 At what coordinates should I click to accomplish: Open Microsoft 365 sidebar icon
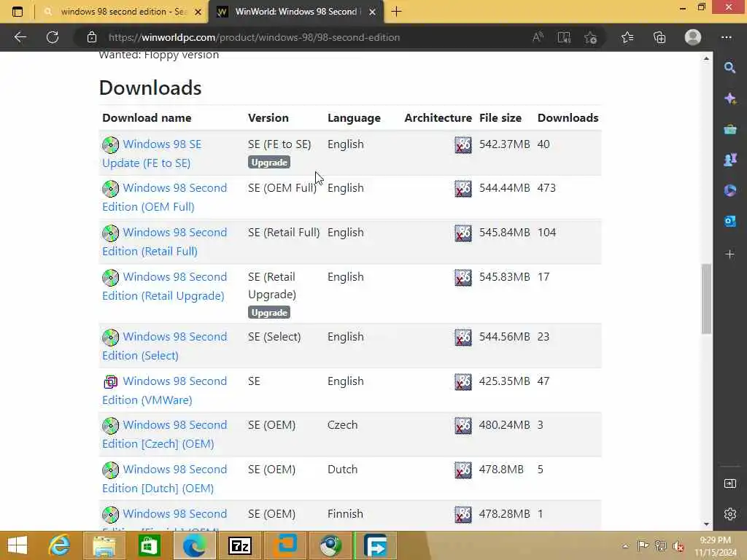pyautogui.click(x=729, y=190)
